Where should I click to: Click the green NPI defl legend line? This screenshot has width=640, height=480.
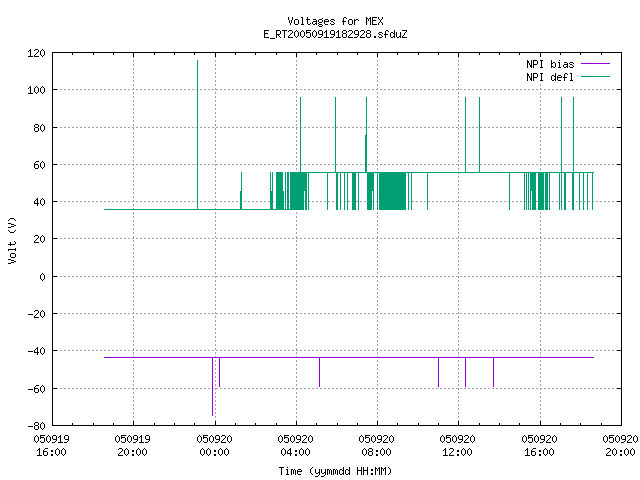click(x=595, y=76)
